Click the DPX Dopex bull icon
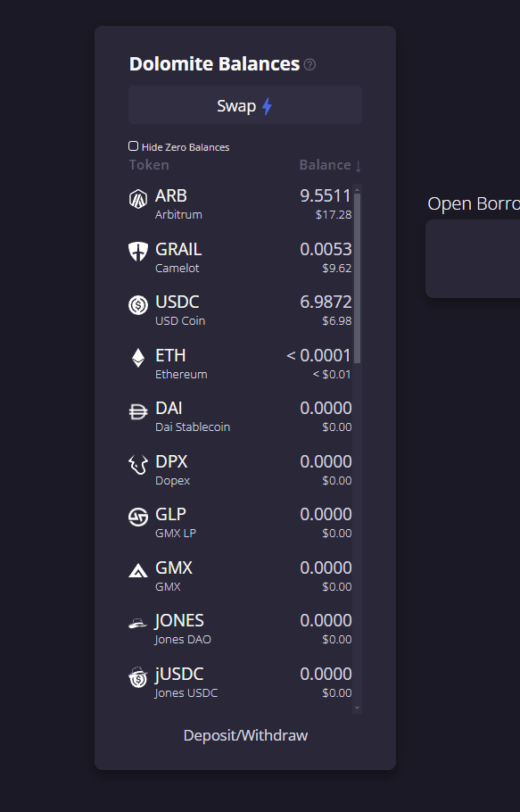Screen dimensions: 520x812 pos(137,465)
